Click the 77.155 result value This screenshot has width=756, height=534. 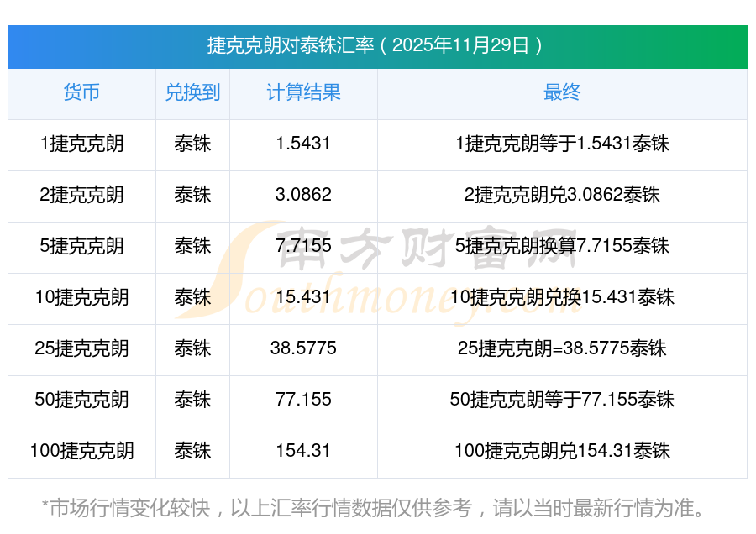pyautogui.click(x=303, y=400)
